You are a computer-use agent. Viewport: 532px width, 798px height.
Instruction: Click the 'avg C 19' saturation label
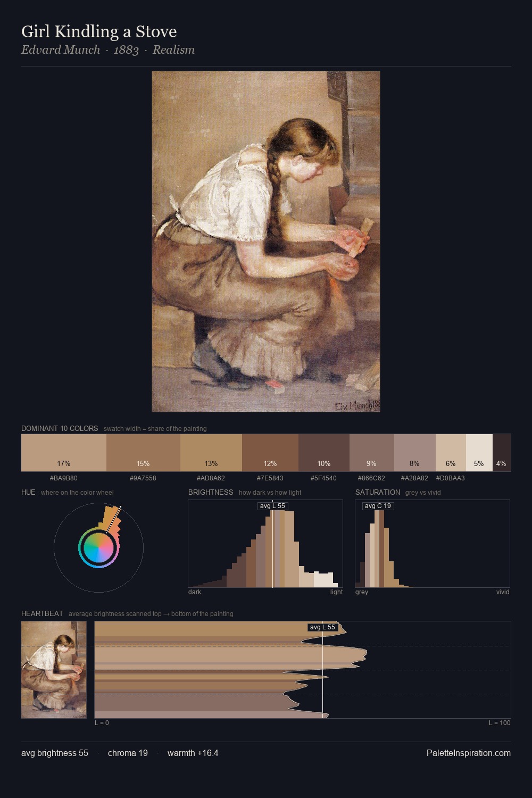click(x=378, y=506)
